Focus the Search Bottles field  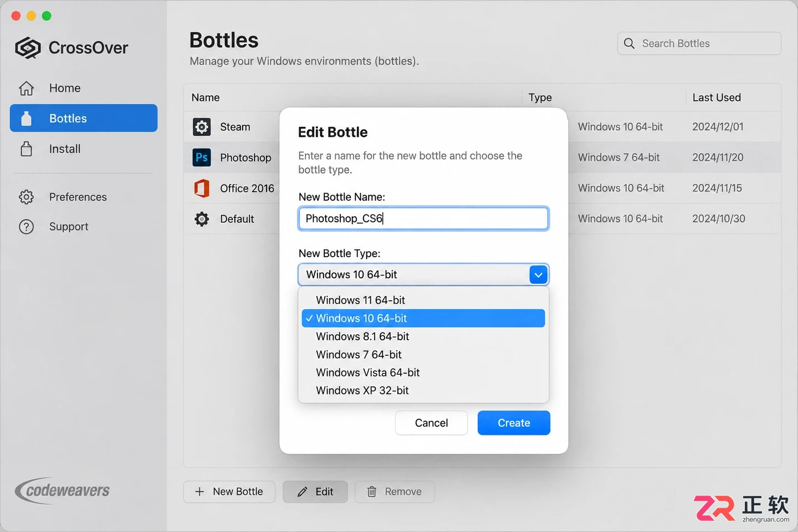point(699,43)
